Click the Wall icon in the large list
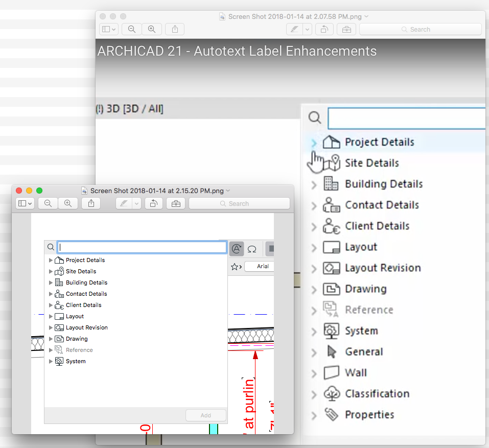 coord(331,372)
